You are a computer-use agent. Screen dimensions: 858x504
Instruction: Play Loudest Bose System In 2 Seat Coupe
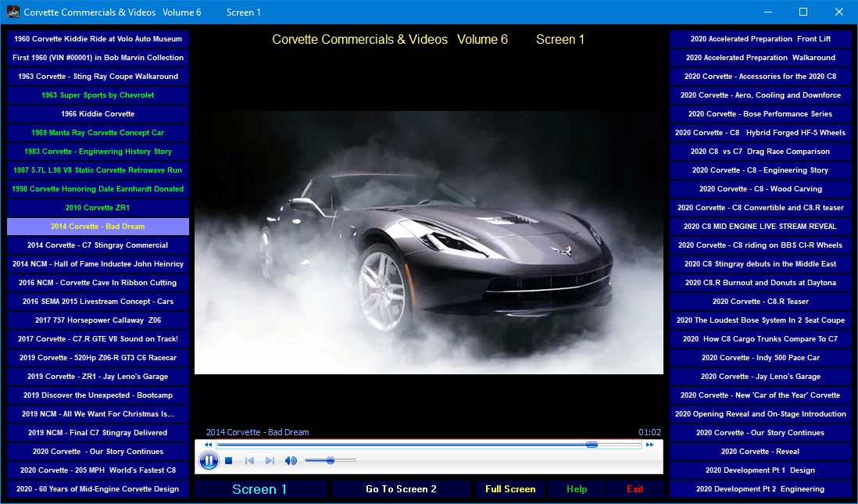760,320
